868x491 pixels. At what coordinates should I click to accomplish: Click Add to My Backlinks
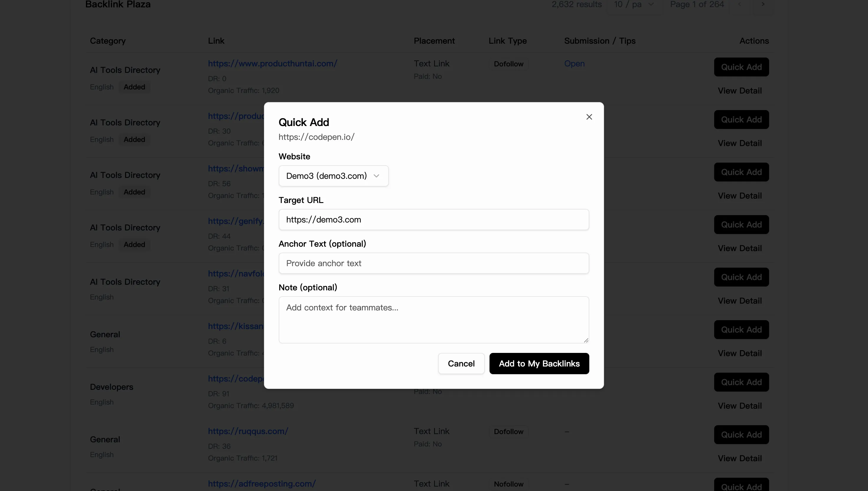click(539, 364)
